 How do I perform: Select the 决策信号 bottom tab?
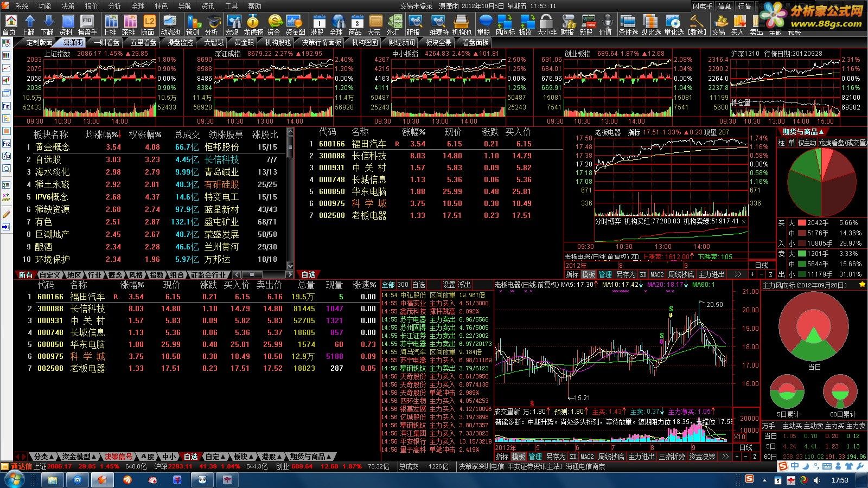point(119,457)
